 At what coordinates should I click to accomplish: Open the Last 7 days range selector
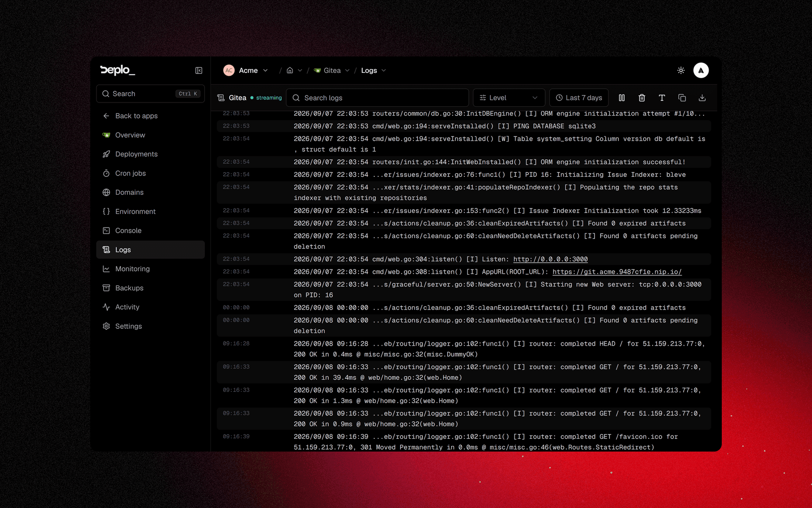tap(579, 98)
